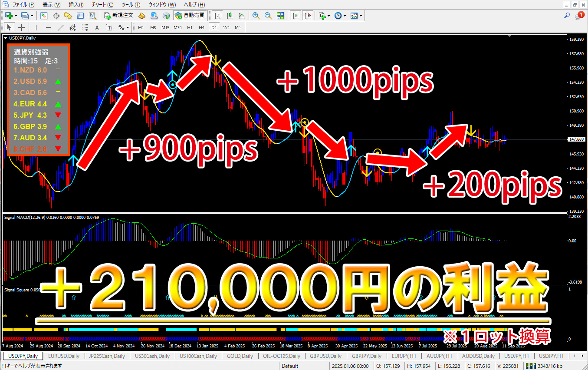Click the zoom in magnifier icon
The height and width of the screenshot is (370, 588).
pyautogui.click(x=256, y=16)
